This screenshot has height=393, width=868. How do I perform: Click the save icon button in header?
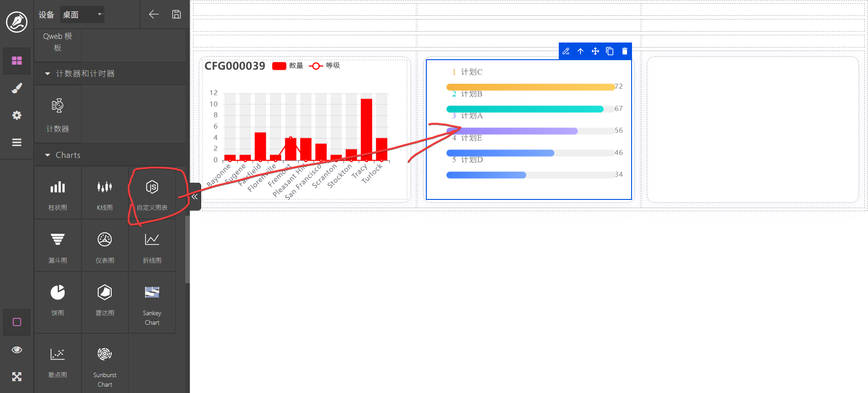(176, 14)
